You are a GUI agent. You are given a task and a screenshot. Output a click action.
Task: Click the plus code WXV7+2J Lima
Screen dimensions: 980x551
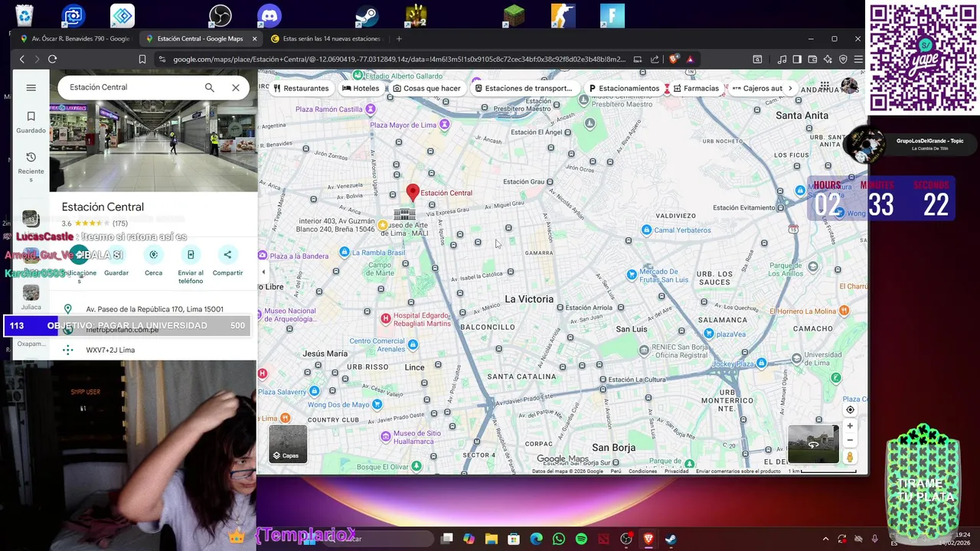(x=110, y=350)
